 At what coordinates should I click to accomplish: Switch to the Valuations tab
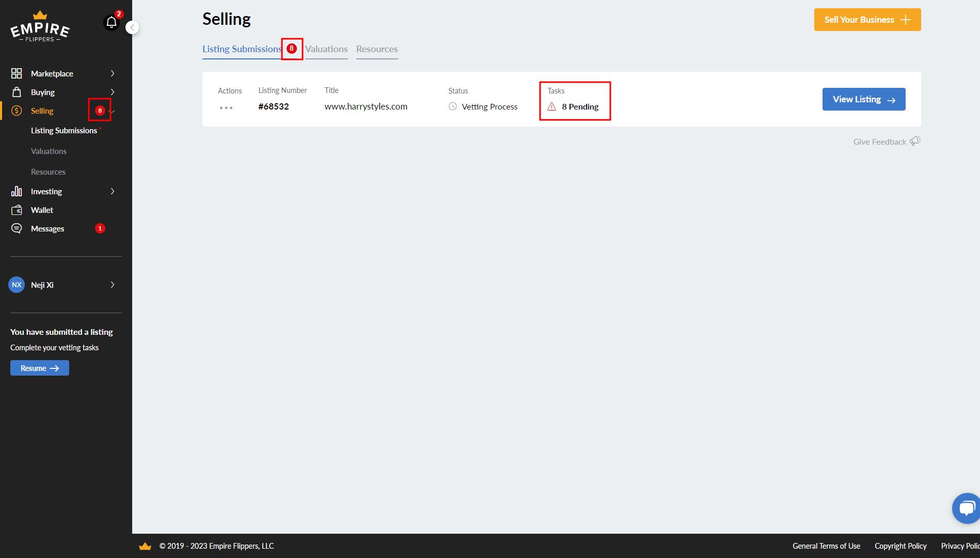click(326, 49)
